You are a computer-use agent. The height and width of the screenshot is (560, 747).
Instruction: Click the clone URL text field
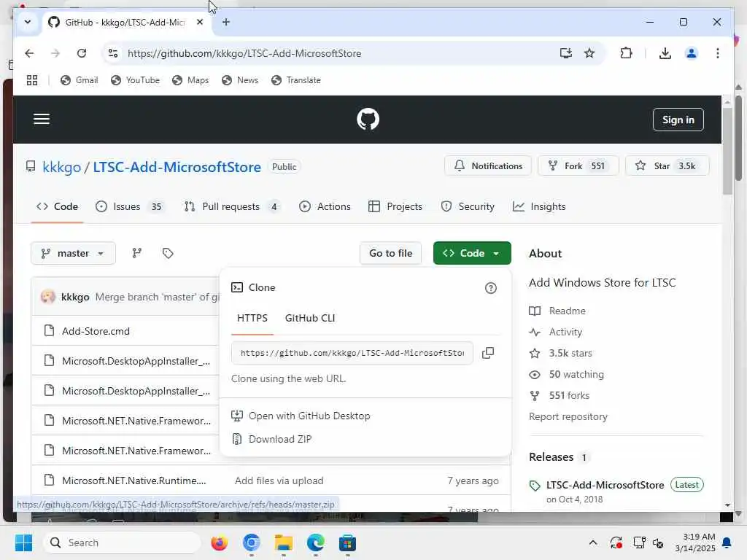[x=352, y=353]
